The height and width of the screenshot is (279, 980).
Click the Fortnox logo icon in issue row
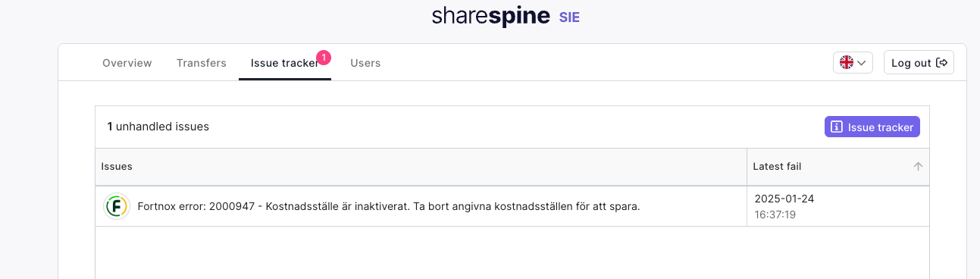(117, 206)
